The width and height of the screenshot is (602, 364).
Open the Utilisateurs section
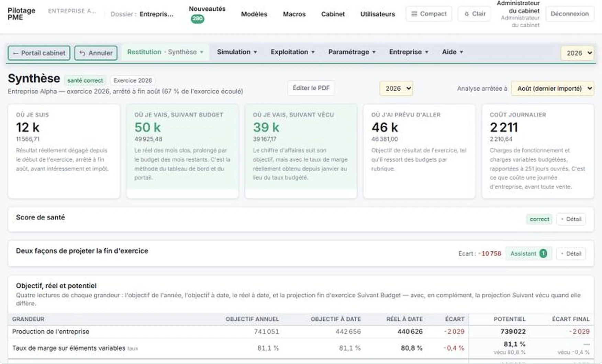[378, 14]
